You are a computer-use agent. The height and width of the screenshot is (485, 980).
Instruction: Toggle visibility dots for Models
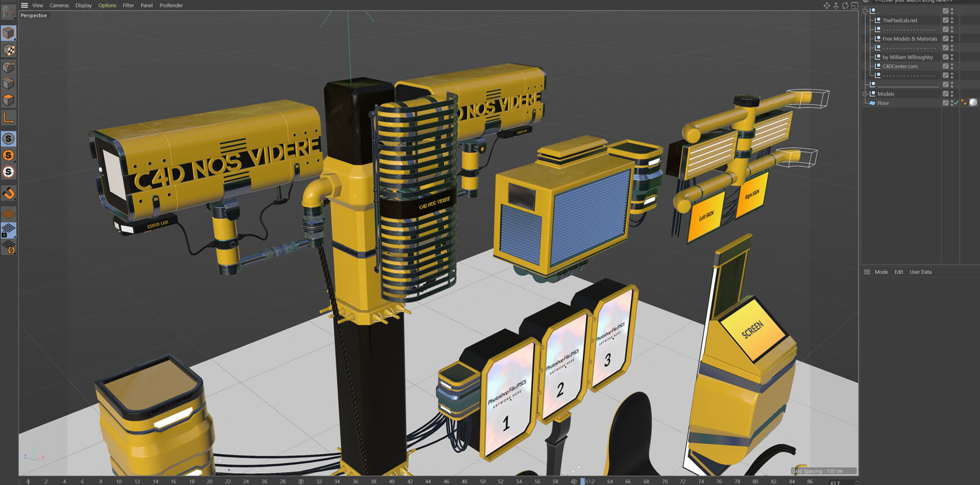[952, 94]
